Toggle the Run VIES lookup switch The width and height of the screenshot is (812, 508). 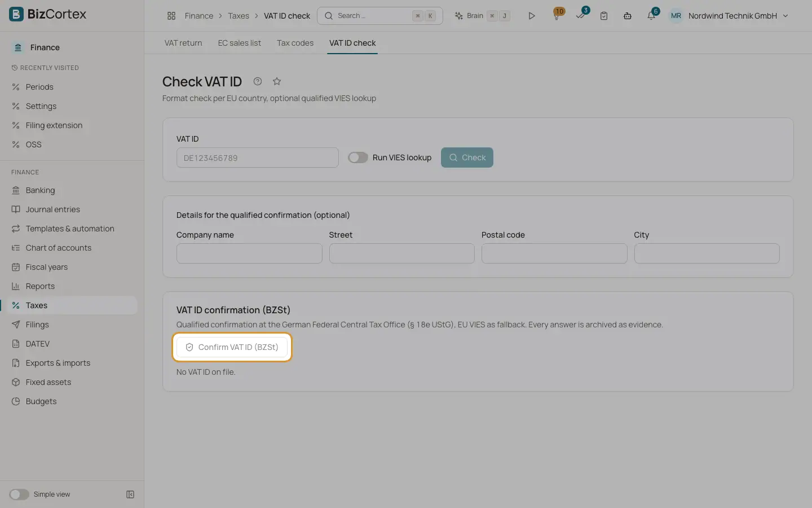pos(358,157)
